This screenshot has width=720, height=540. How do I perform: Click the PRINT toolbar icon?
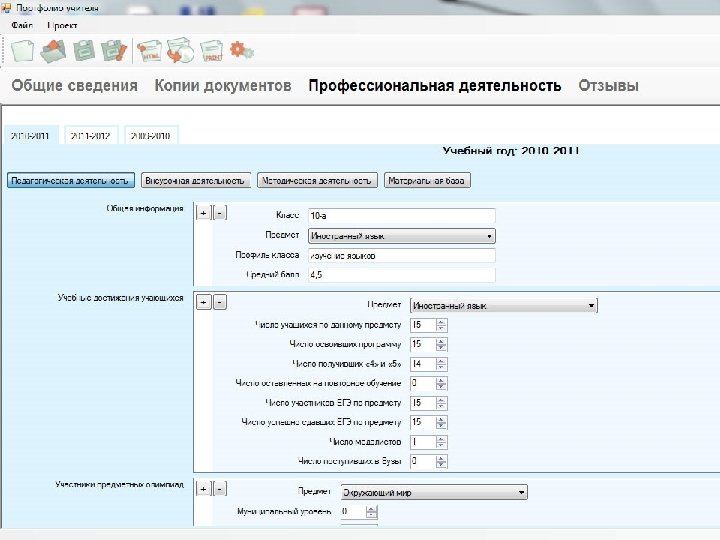coord(211,51)
